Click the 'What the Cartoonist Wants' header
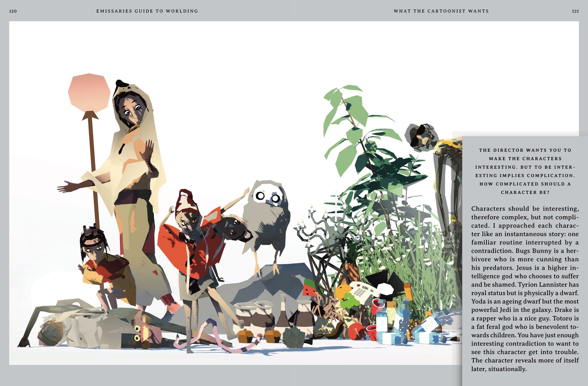Viewport: 588px width, 386px height. pyautogui.click(x=441, y=11)
